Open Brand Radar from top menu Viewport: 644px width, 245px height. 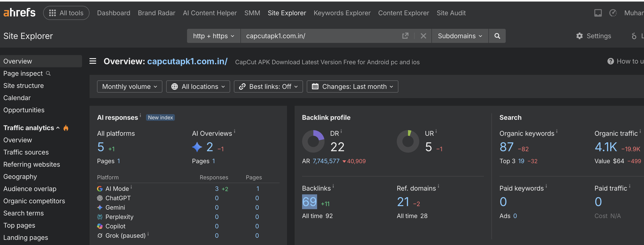[157, 13]
